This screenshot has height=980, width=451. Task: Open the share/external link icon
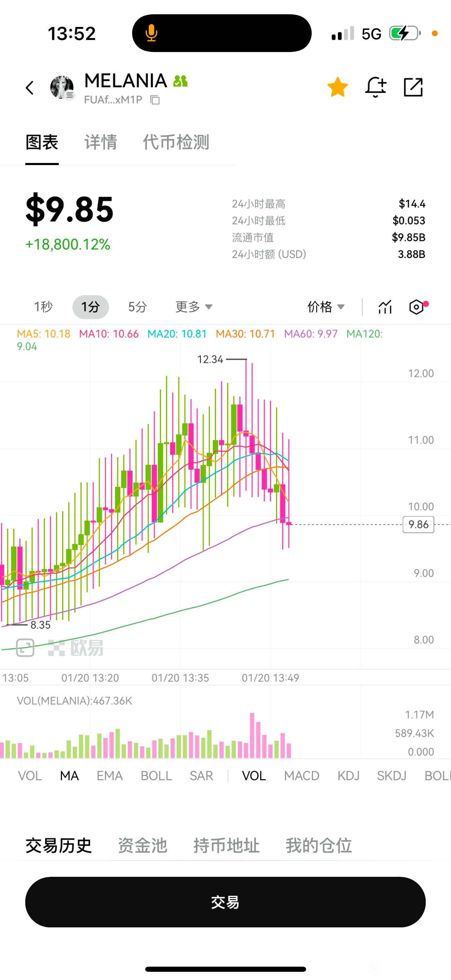click(x=413, y=87)
